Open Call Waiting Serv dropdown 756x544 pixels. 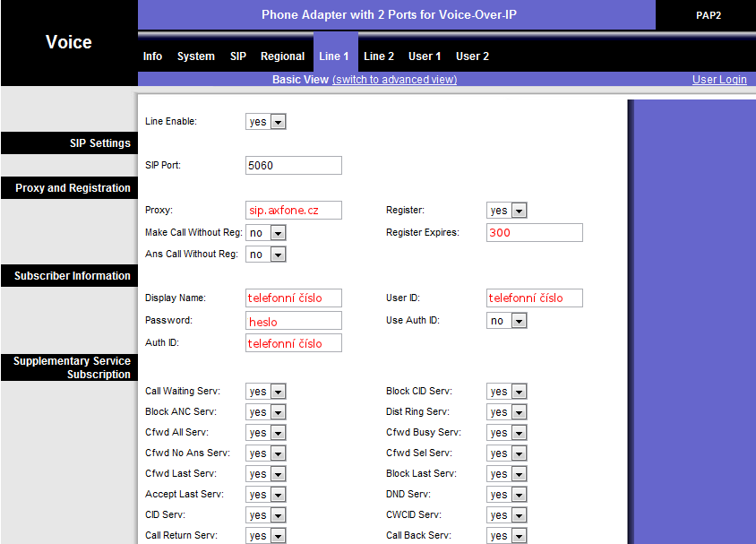point(266,392)
